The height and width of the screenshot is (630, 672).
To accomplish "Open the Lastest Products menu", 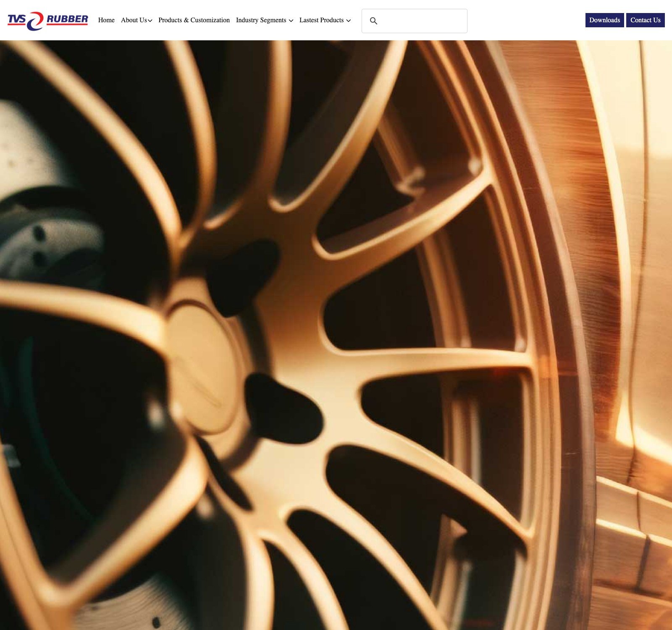I will click(321, 20).
